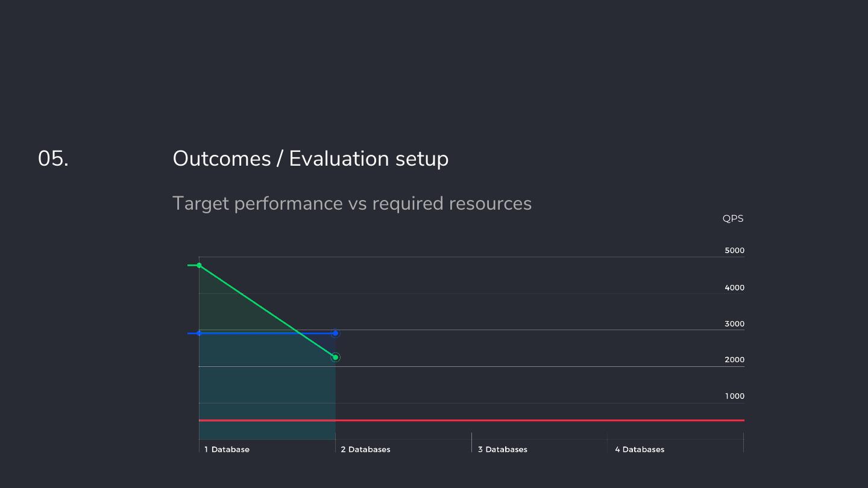
Task: Click the green data point at 1 Database
Action: click(199, 265)
